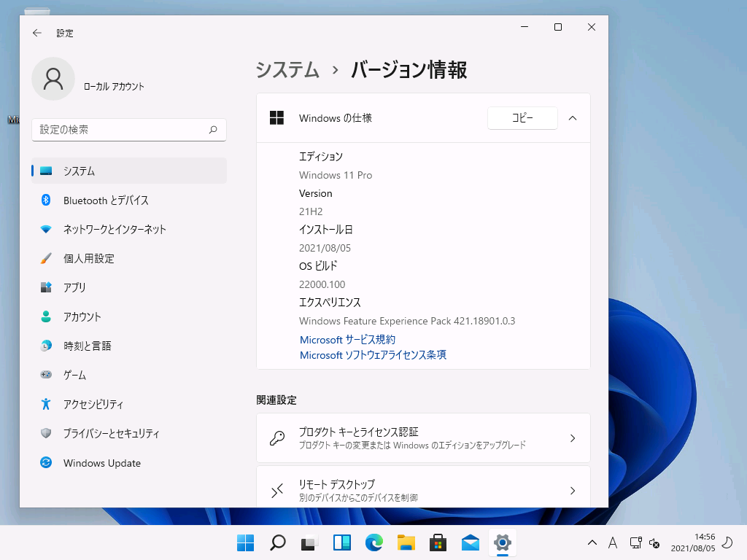Open Task View on taskbar
This screenshot has width=747, height=560.
(309, 542)
